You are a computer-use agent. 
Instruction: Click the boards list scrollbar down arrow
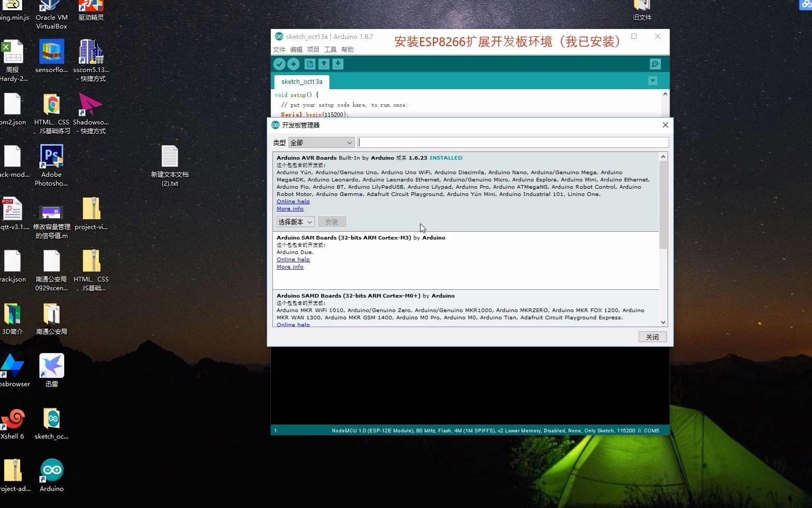click(663, 322)
